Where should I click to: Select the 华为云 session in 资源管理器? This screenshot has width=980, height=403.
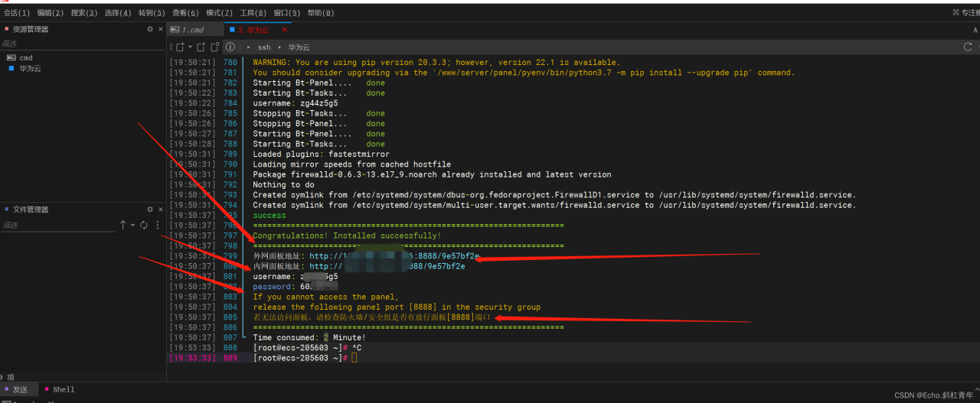click(30, 68)
